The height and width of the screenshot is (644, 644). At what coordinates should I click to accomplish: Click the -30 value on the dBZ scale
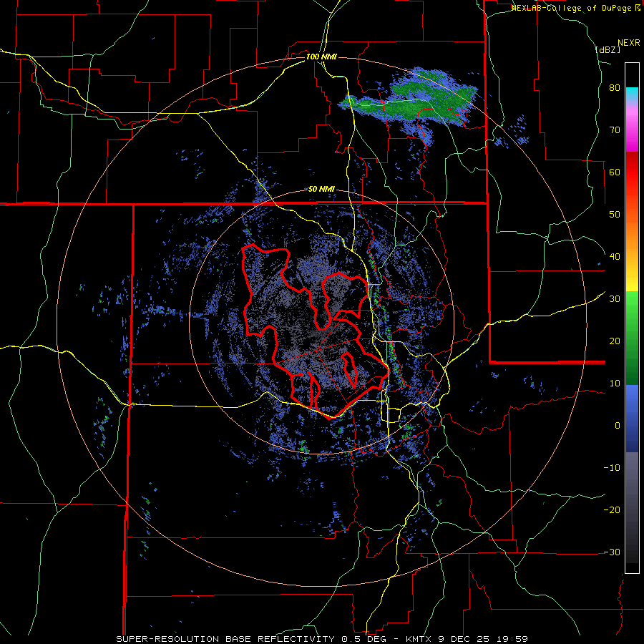tap(612, 552)
